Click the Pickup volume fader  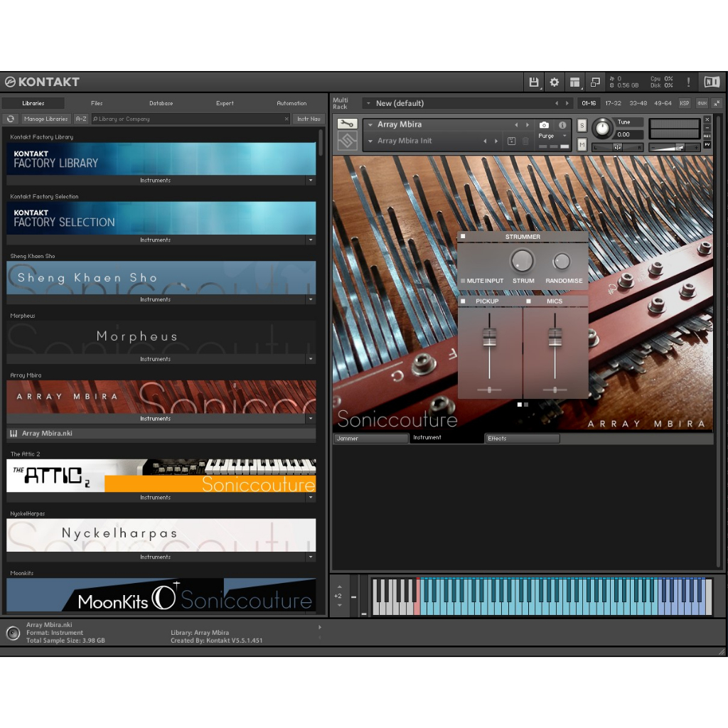pos(489,338)
